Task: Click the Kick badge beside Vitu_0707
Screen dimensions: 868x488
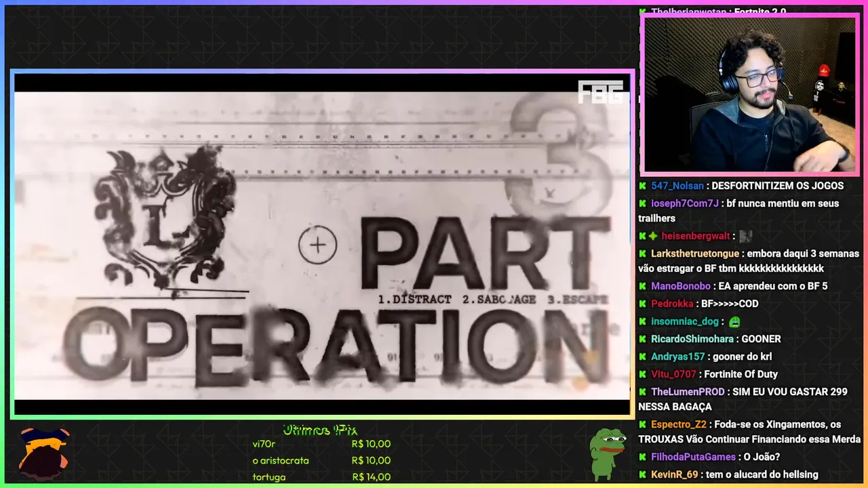Action: (642, 374)
